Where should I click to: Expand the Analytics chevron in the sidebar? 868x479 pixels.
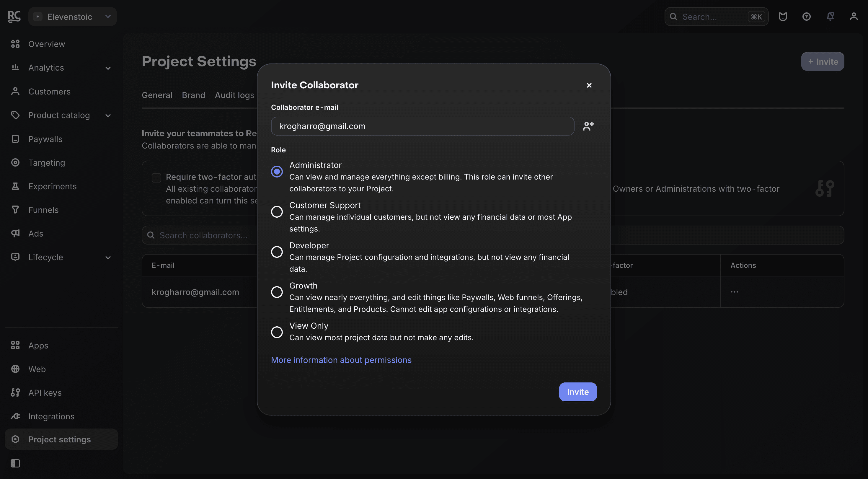[x=108, y=68]
